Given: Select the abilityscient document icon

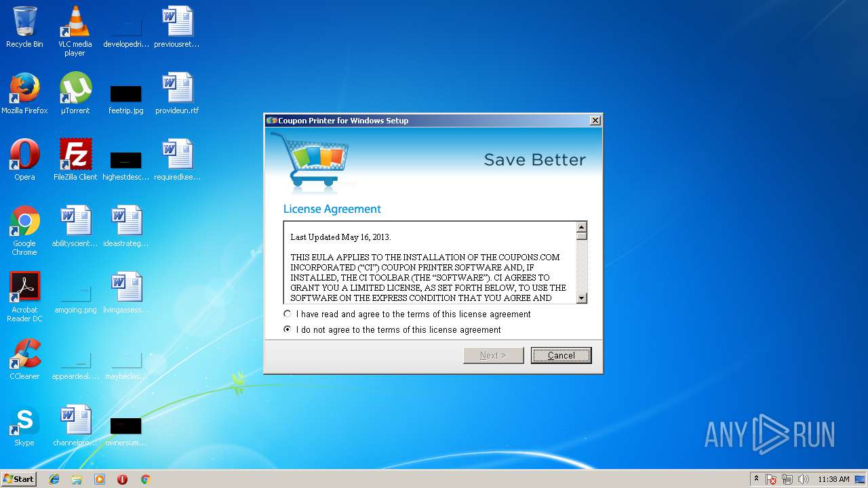Looking at the screenshot, I should click(x=75, y=226).
